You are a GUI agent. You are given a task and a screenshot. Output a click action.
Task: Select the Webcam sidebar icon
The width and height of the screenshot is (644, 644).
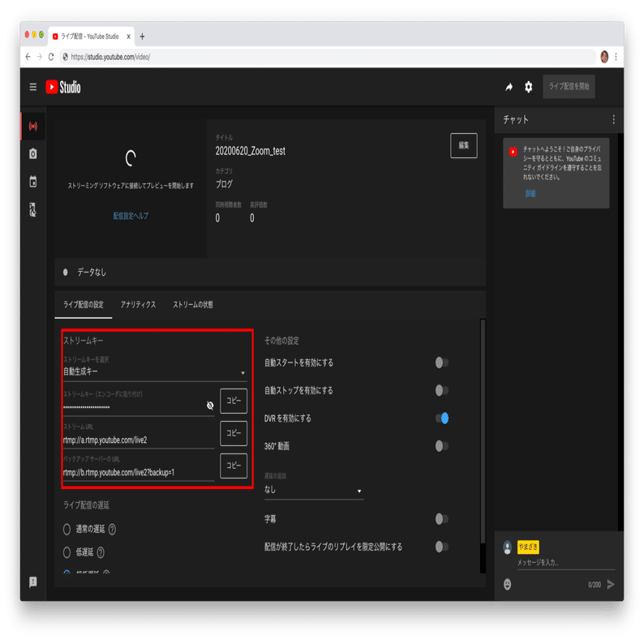click(33, 154)
